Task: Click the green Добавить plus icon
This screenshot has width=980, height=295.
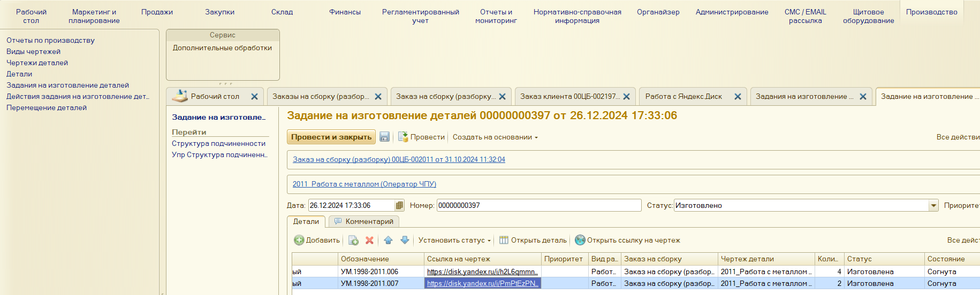Action: pyautogui.click(x=299, y=240)
